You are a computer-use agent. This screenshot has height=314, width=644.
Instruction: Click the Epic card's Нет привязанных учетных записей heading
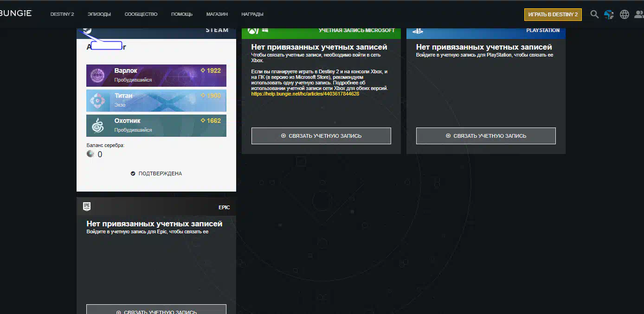click(x=155, y=224)
